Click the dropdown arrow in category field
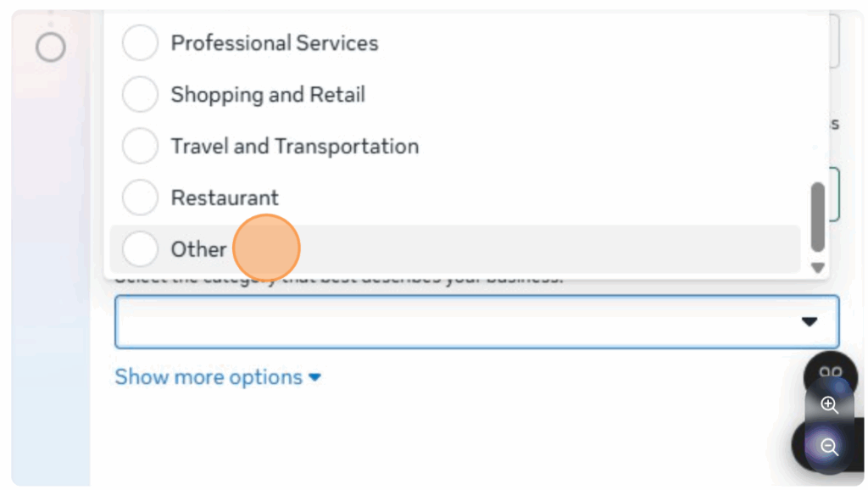The height and width of the screenshot is (490, 868). click(810, 322)
